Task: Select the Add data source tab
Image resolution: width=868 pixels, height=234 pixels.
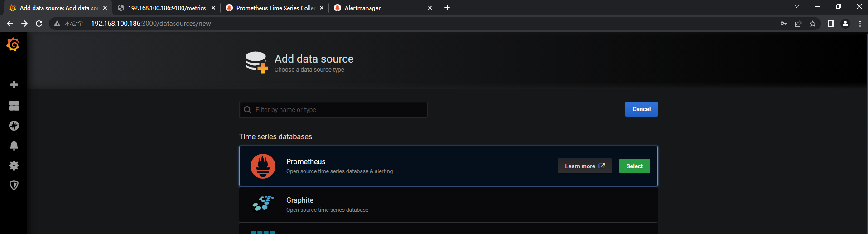Action: pyautogui.click(x=59, y=8)
